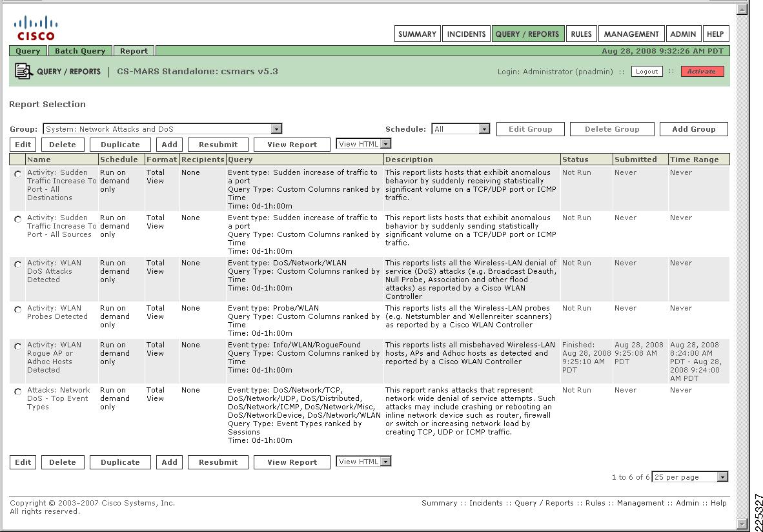Click the Add Group button
This screenshot has width=763, height=532.
click(x=694, y=129)
